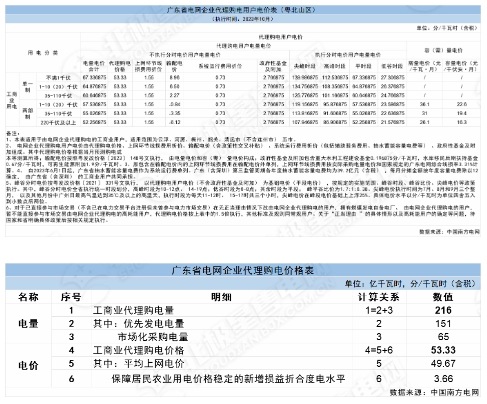The width and height of the screenshot is (487, 404).
Task: Click the 备注 heading above the notes
Action: (13, 133)
